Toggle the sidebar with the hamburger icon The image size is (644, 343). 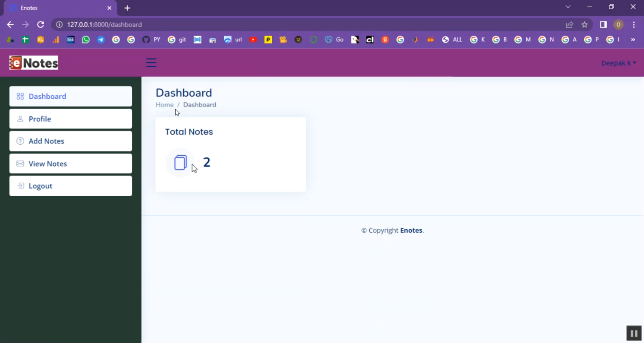(151, 63)
